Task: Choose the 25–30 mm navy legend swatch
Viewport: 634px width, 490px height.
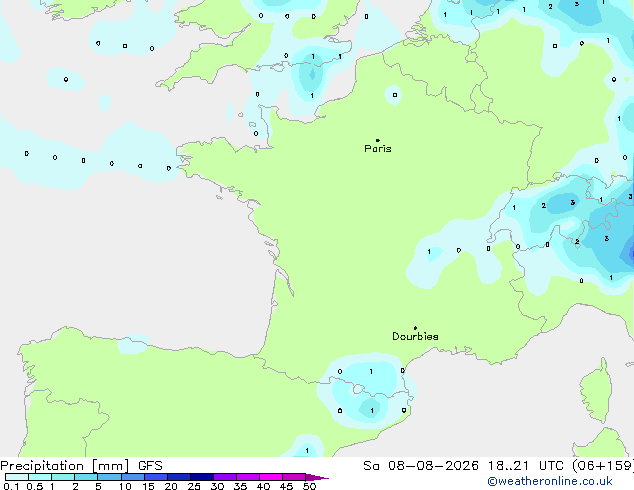Action: point(201,477)
